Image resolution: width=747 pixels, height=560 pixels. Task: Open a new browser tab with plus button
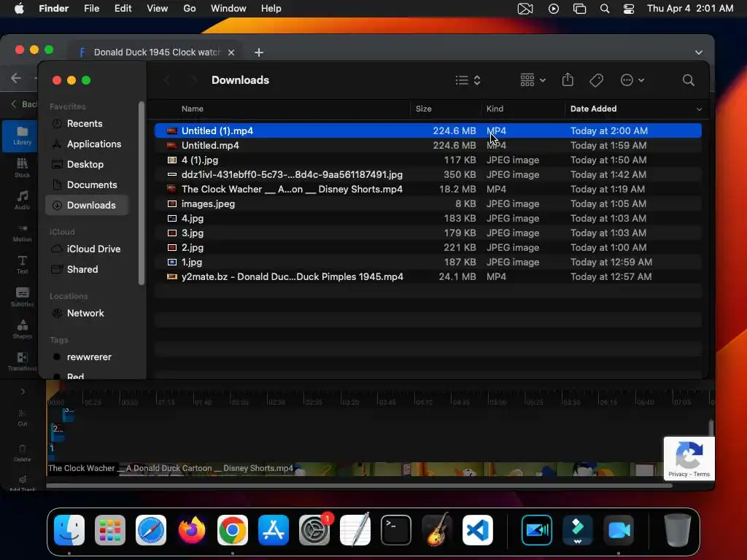click(x=259, y=52)
